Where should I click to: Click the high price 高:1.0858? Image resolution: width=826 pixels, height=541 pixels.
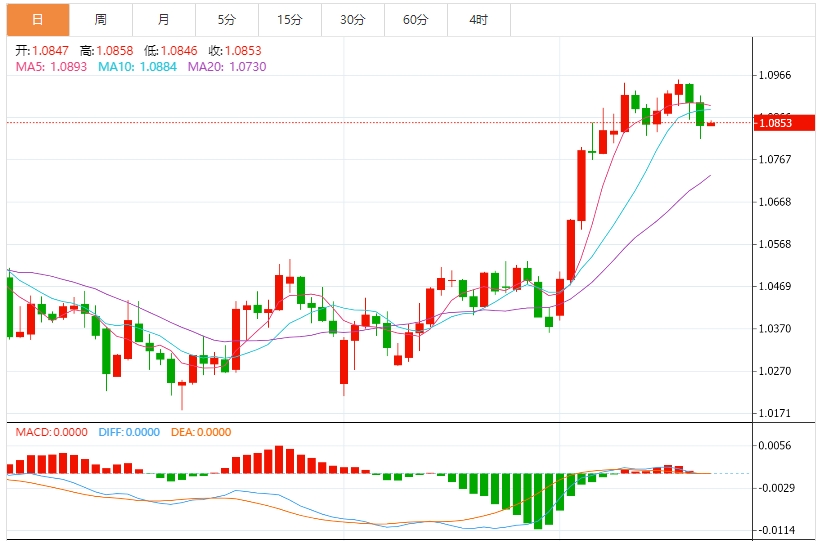[106, 51]
